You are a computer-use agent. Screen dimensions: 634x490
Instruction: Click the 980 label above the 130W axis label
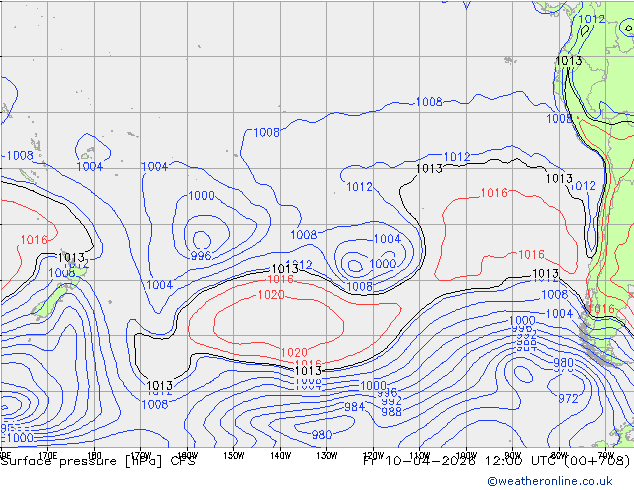pos(322,435)
